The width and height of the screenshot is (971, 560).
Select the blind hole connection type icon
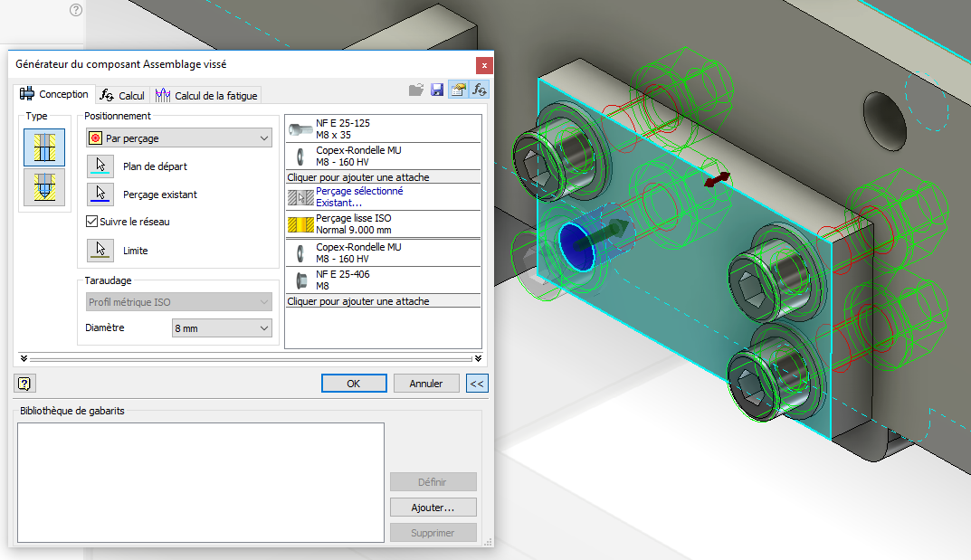click(x=43, y=187)
